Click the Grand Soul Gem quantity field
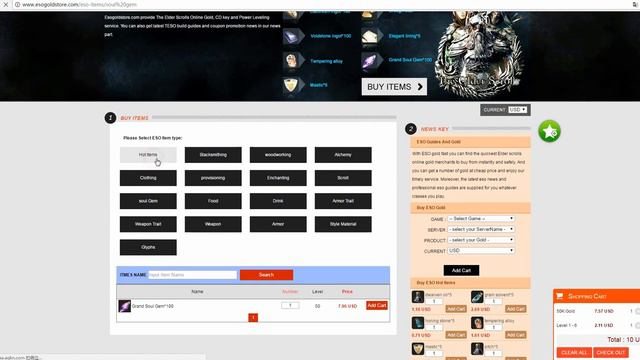Viewport: 640px width, 360px height. pyautogui.click(x=290, y=305)
